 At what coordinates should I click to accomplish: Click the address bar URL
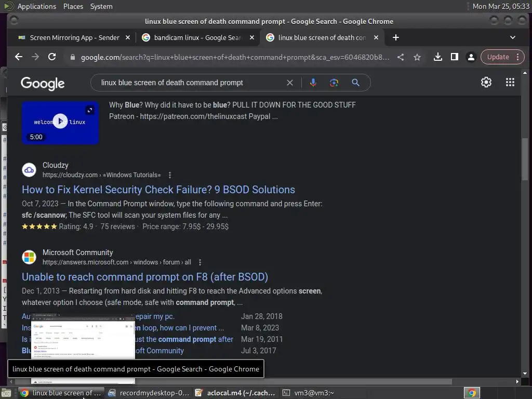[x=235, y=57]
